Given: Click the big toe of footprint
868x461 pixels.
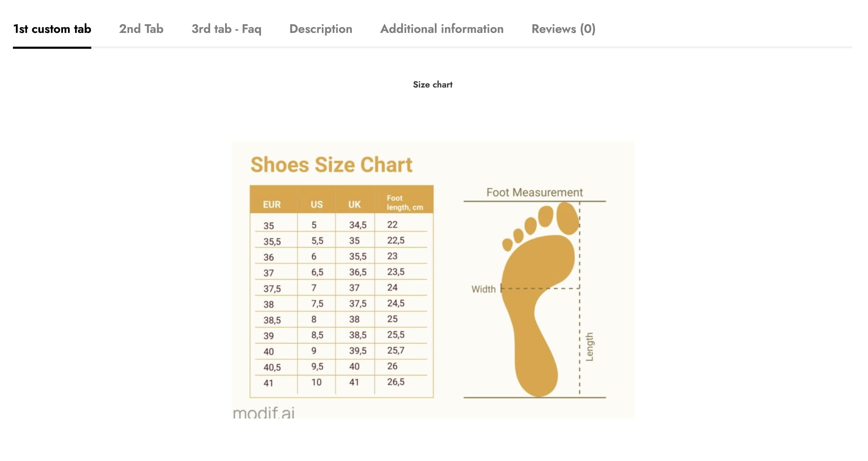Looking at the screenshot, I should (567, 218).
